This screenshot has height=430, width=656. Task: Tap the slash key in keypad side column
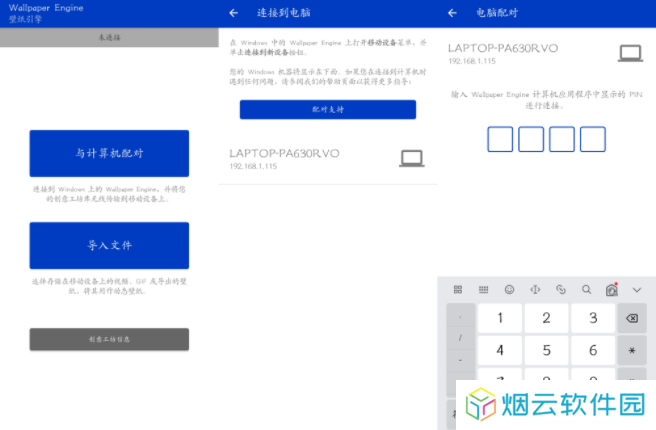click(461, 338)
